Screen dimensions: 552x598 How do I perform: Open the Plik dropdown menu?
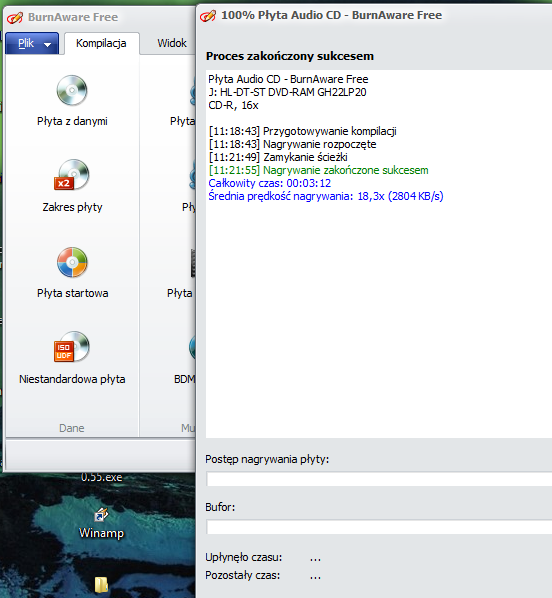32,43
